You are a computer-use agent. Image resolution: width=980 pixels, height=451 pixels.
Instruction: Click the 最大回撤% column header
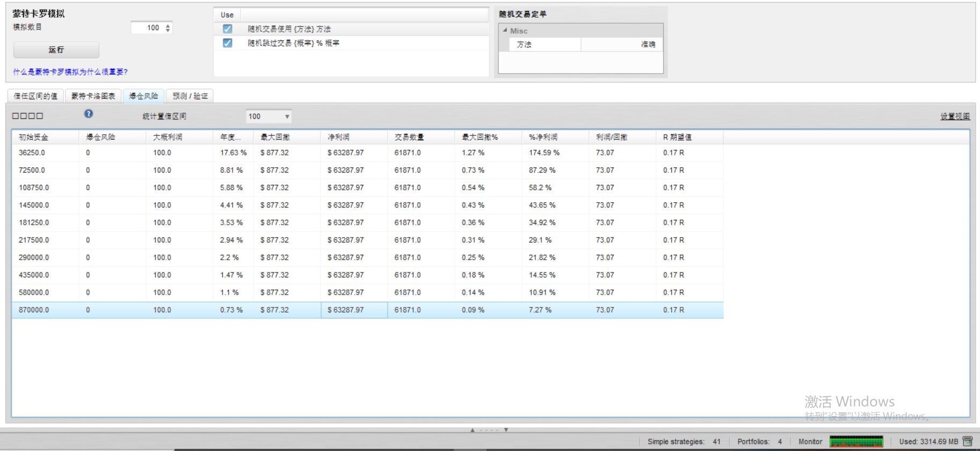[x=488, y=137]
